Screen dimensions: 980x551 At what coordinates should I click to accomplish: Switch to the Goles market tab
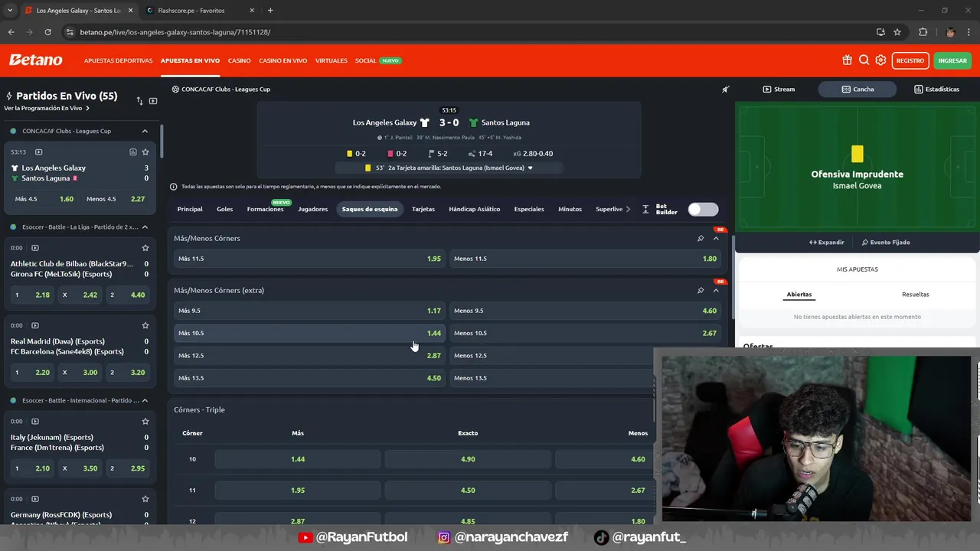coord(224,209)
